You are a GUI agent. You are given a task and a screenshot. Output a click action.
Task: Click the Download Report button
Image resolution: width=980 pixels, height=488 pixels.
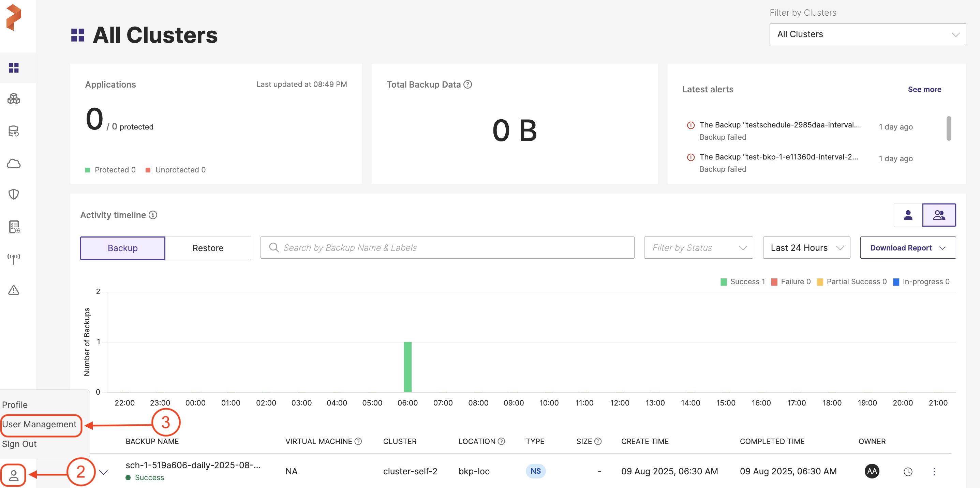pos(907,248)
